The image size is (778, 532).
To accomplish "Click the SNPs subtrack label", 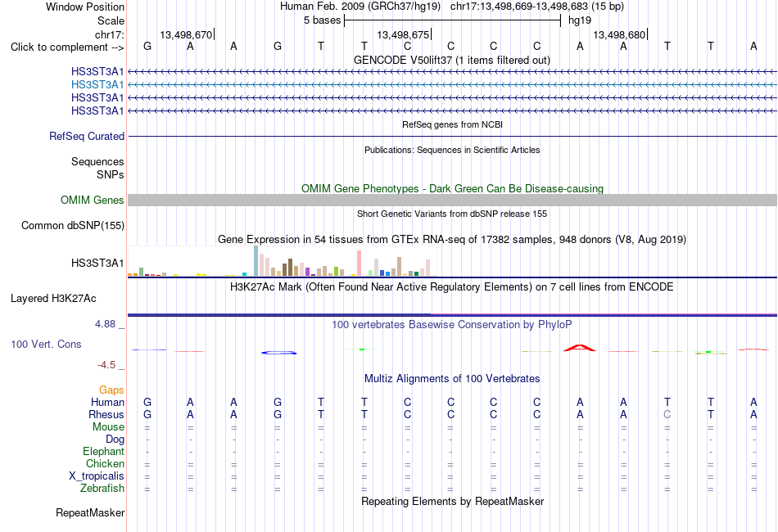I will (x=111, y=174).
